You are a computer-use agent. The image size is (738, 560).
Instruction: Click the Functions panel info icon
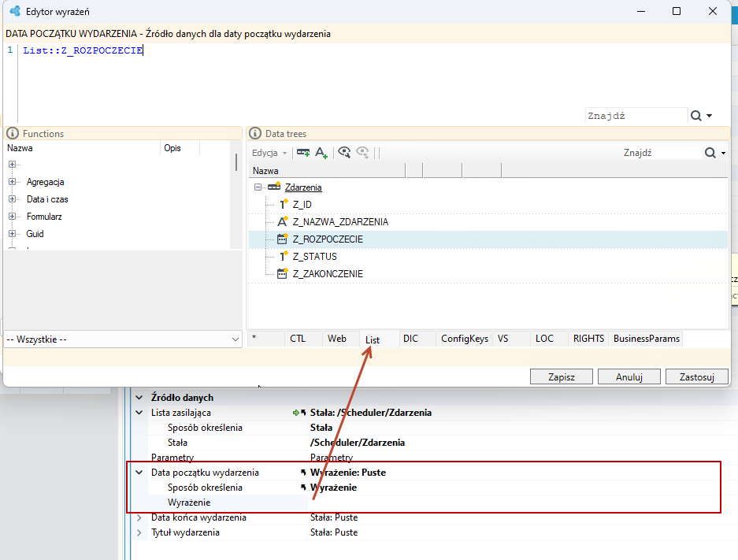[13, 133]
